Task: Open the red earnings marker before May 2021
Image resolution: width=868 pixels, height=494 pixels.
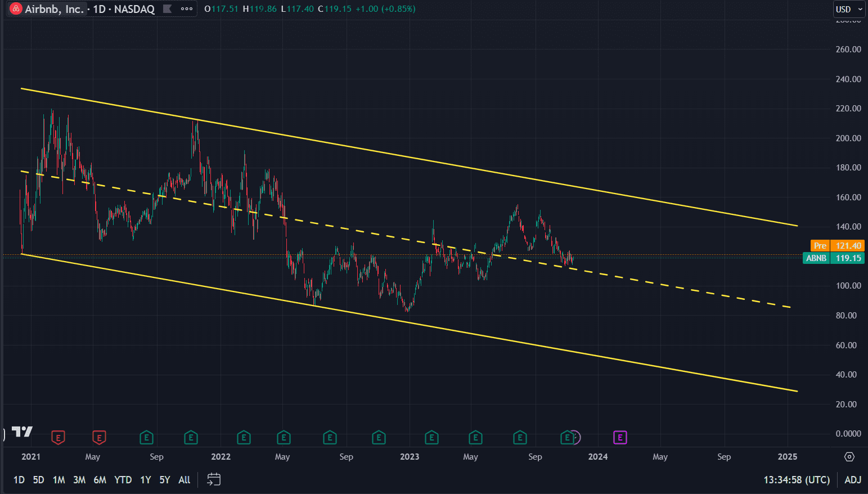Action: coord(58,437)
